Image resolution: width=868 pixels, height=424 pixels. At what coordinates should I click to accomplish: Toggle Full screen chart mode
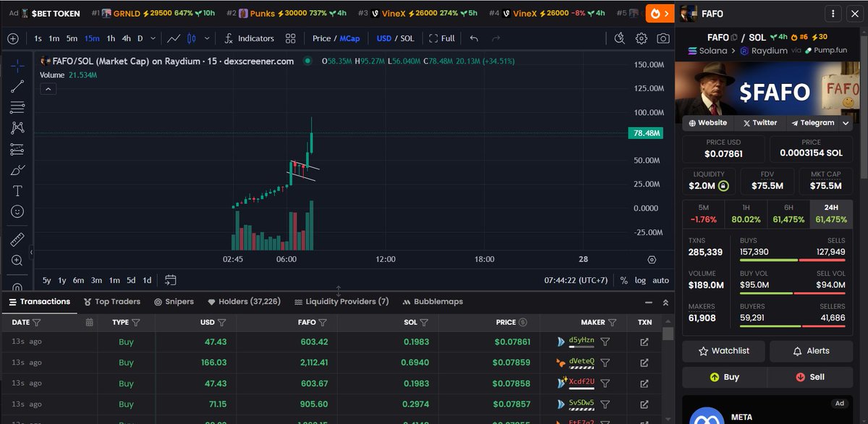pos(442,38)
